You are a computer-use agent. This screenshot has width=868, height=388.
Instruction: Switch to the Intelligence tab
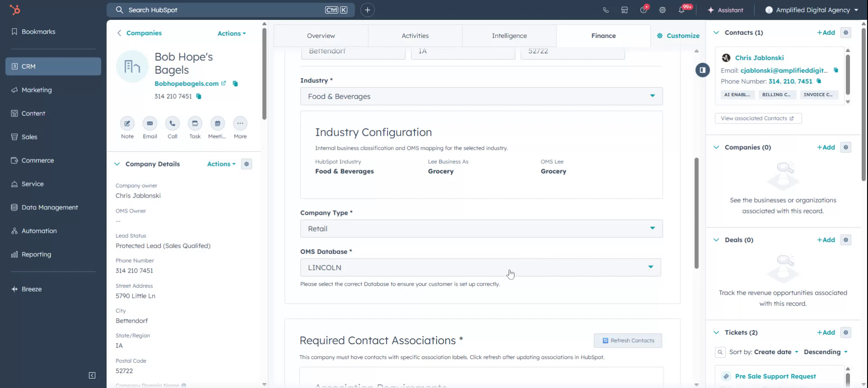coord(509,36)
